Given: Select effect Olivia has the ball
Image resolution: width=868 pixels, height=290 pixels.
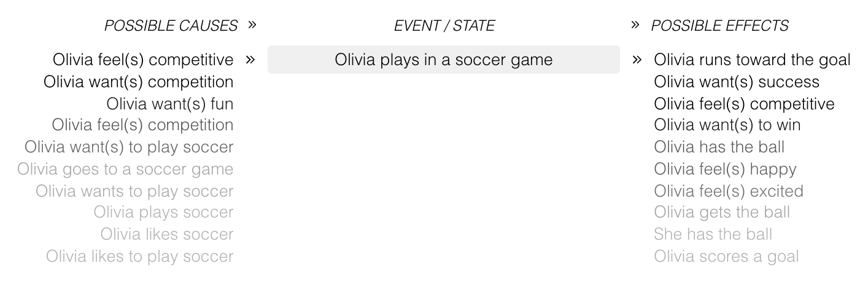Looking at the screenshot, I should pyautogui.click(x=719, y=147).
